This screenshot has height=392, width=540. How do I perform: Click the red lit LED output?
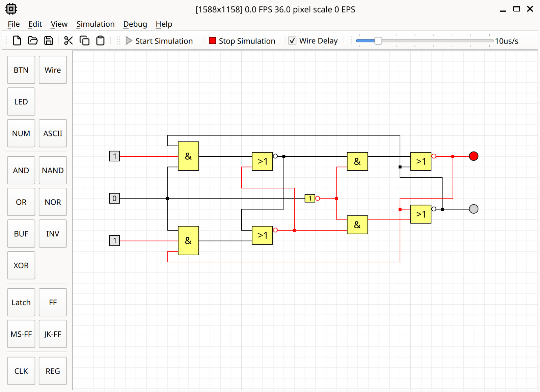(x=474, y=156)
